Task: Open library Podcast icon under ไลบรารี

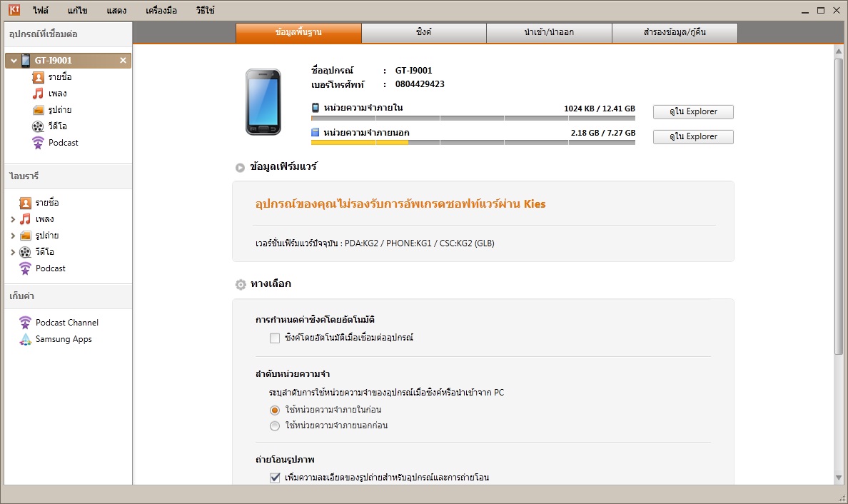Action: 26,268
